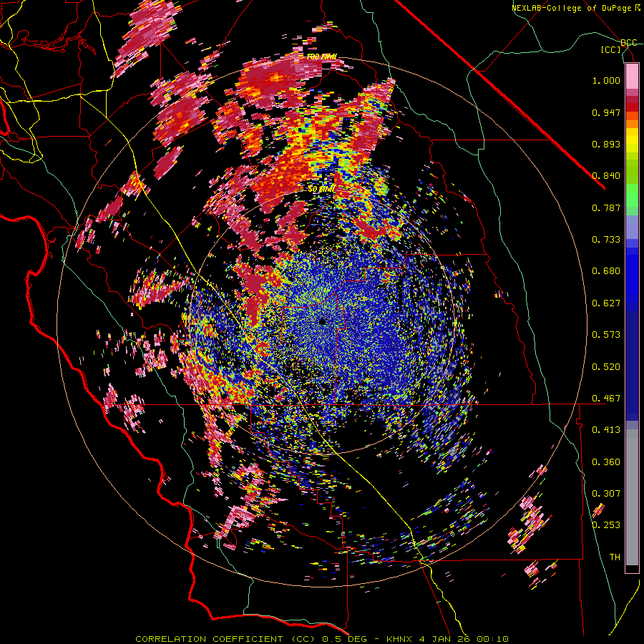Select the 0.627 scale value
Viewport: 644px width, 644px height.
[606, 303]
